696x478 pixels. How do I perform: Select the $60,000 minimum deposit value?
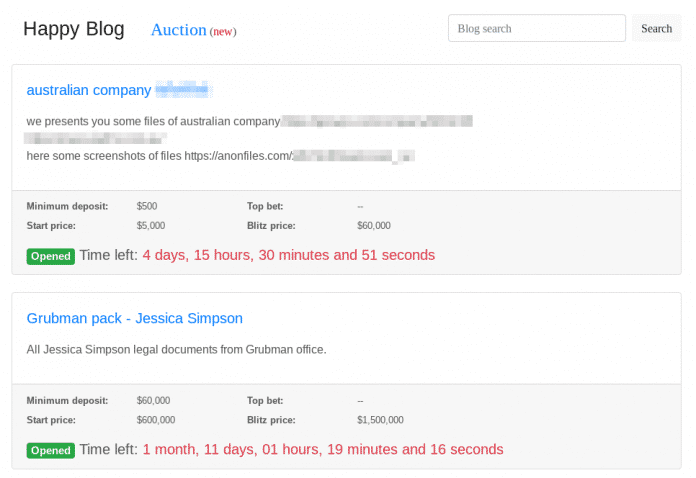[153, 400]
